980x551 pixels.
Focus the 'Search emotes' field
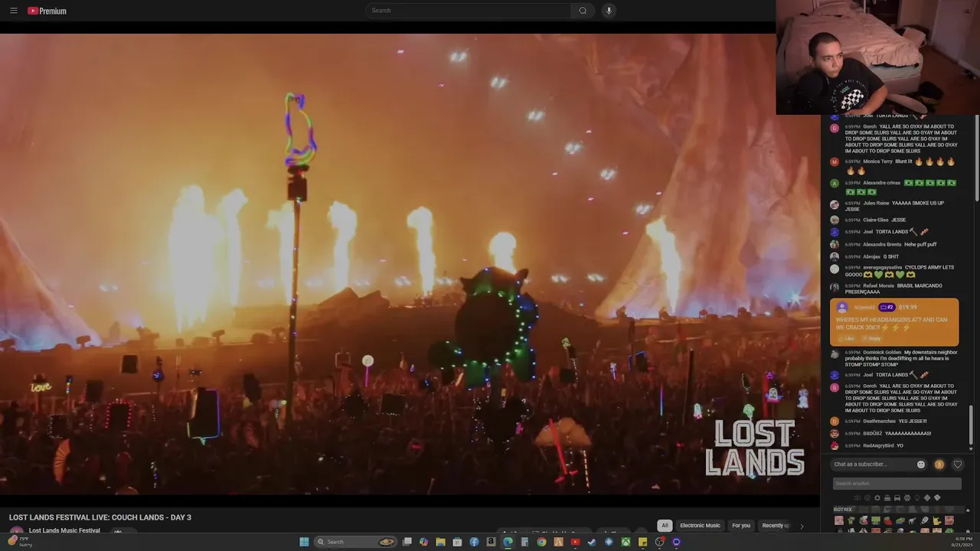[897, 484]
